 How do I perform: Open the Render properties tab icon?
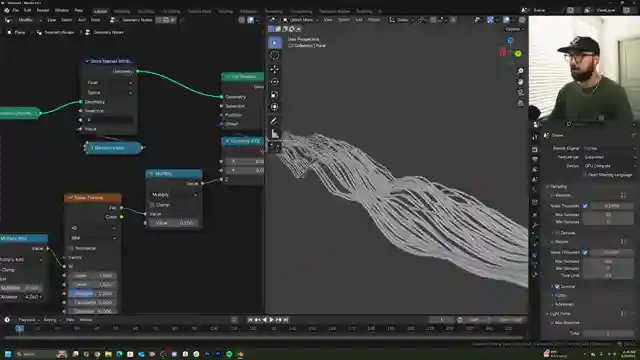click(x=535, y=149)
